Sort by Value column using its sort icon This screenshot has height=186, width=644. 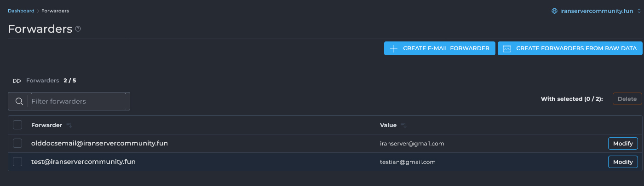(x=403, y=125)
